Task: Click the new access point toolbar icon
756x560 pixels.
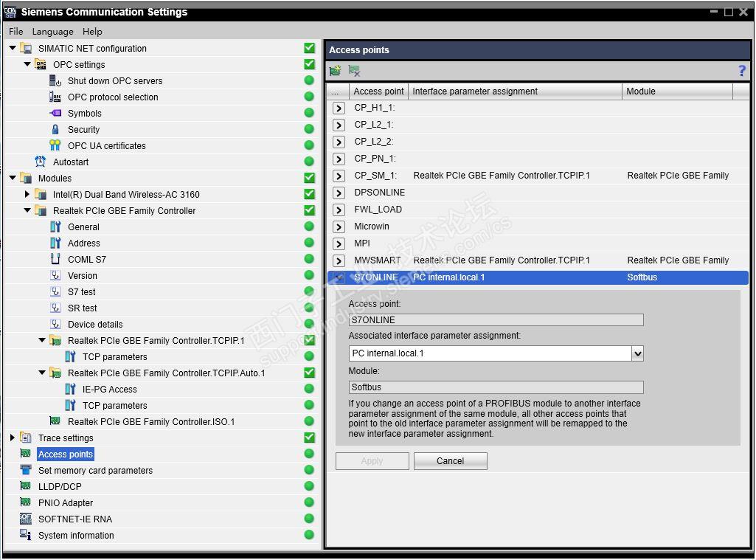Action: pyautogui.click(x=335, y=71)
